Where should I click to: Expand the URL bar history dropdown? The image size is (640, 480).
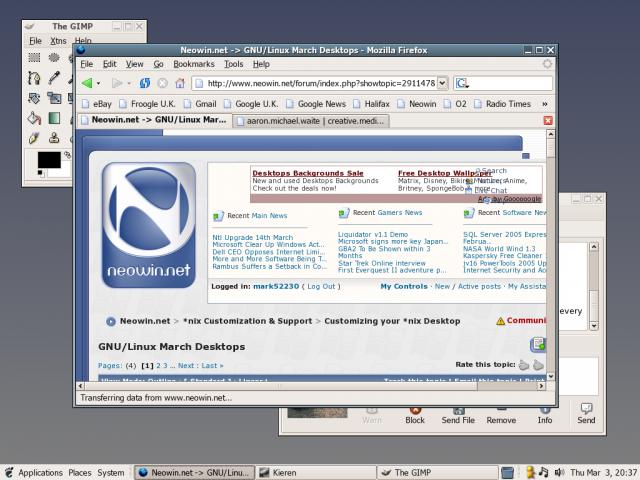442,83
